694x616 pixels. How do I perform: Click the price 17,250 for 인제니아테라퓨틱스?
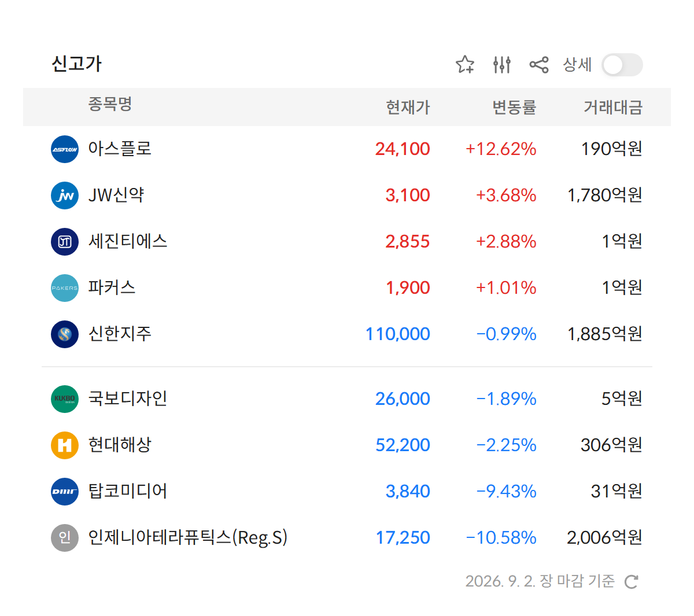pyautogui.click(x=403, y=538)
